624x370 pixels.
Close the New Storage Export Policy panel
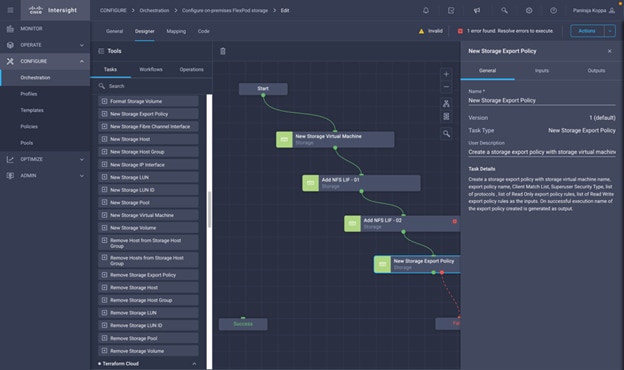coord(610,51)
